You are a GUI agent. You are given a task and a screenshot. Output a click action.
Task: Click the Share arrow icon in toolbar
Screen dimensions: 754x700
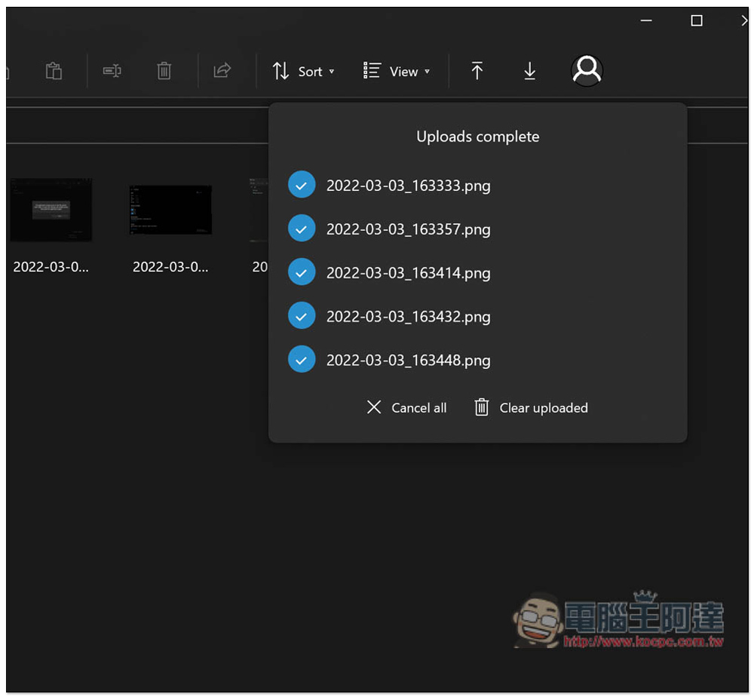pos(222,72)
